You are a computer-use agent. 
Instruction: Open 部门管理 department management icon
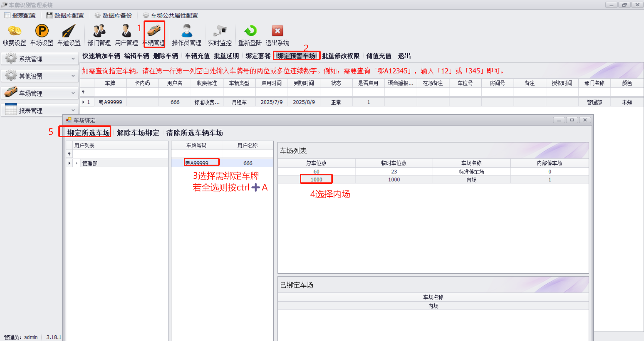pyautogui.click(x=99, y=31)
